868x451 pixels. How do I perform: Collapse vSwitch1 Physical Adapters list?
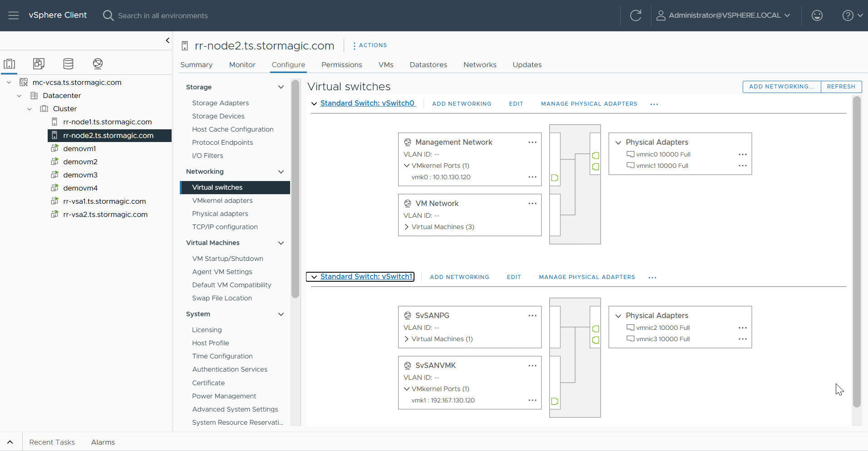(618, 316)
